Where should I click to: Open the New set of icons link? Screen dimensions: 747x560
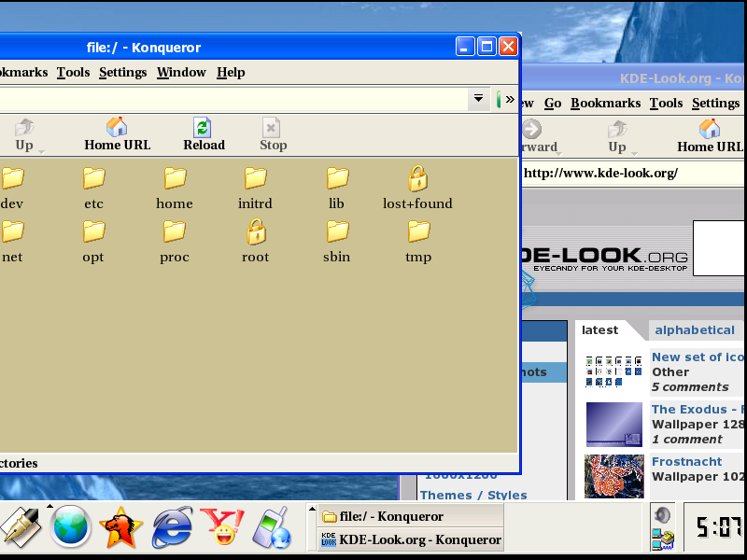point(698,357)
